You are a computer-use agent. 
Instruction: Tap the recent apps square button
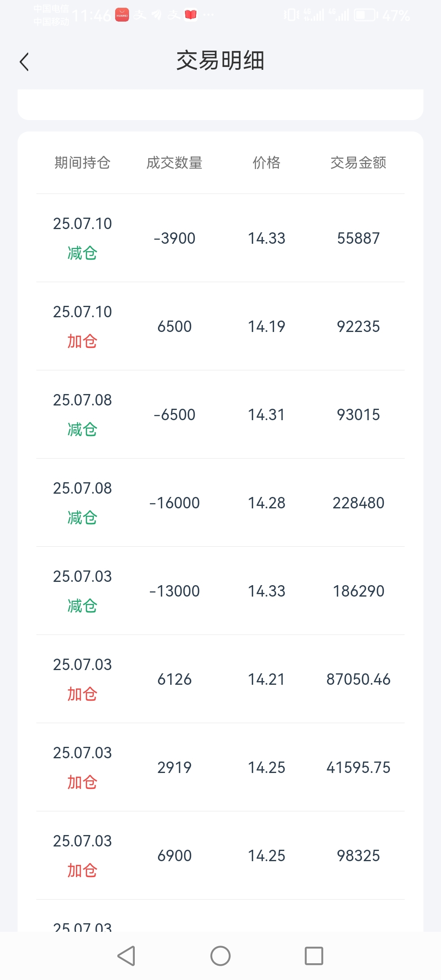[x=314, y=956]
